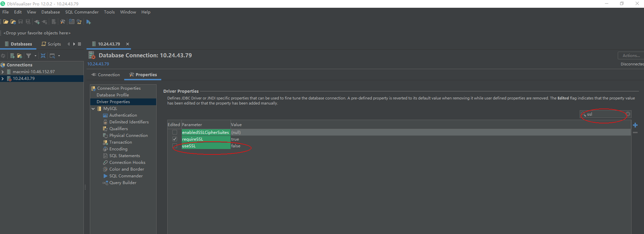Select Connection Hooks tree item
Image resolution: width=644 pixels, height=234 pixels.
point(127,162)
